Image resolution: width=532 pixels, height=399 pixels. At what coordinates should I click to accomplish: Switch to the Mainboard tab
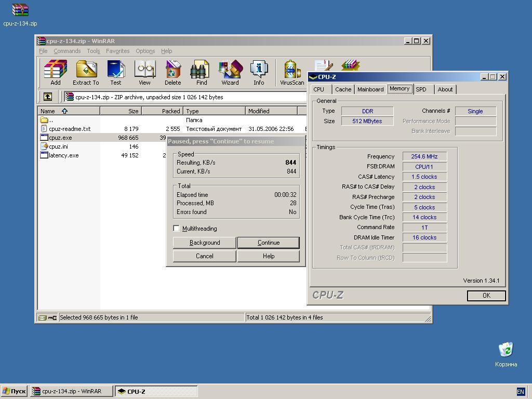point(370,89)
